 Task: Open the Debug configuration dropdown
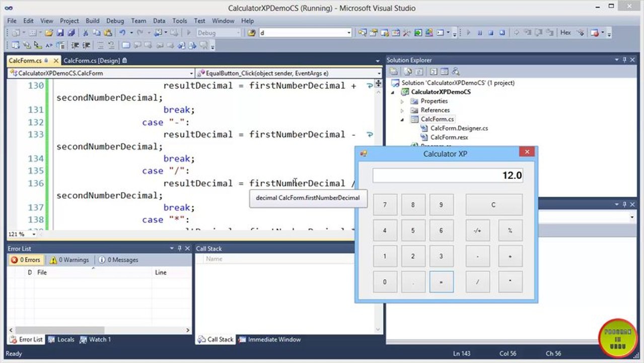[x=238, y=33]
